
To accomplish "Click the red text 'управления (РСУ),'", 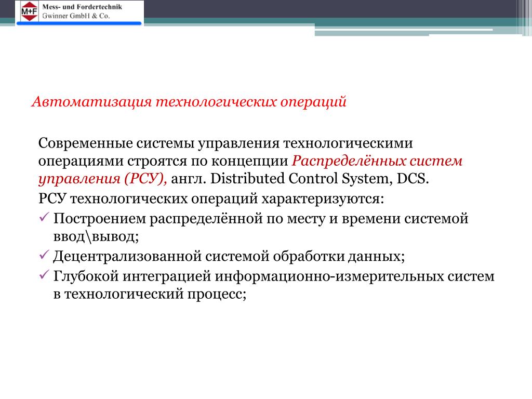I will coord(103,179).
